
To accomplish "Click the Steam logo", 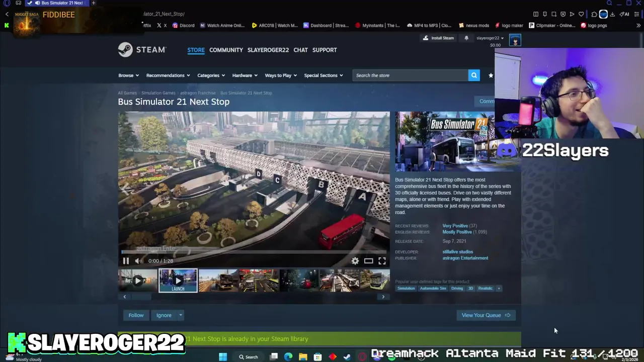I will (x=142, y=50).
